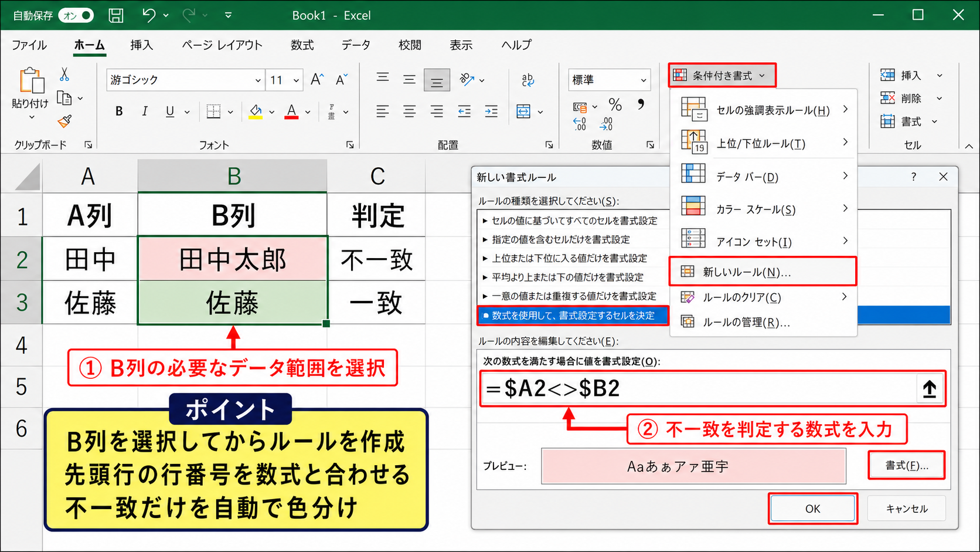Open the 表示 tab
Viewport: 980px width, 552px height.
tap(461, 45)
